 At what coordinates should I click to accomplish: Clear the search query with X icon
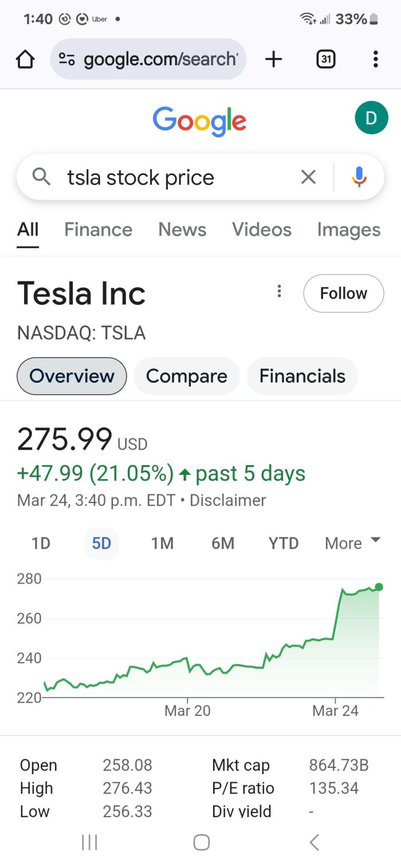(x=308, y=177)
